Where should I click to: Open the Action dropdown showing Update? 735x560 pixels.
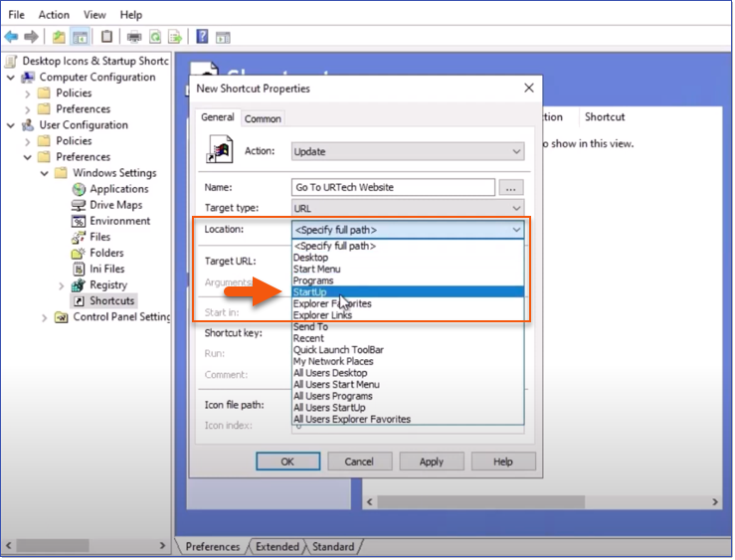408,151
